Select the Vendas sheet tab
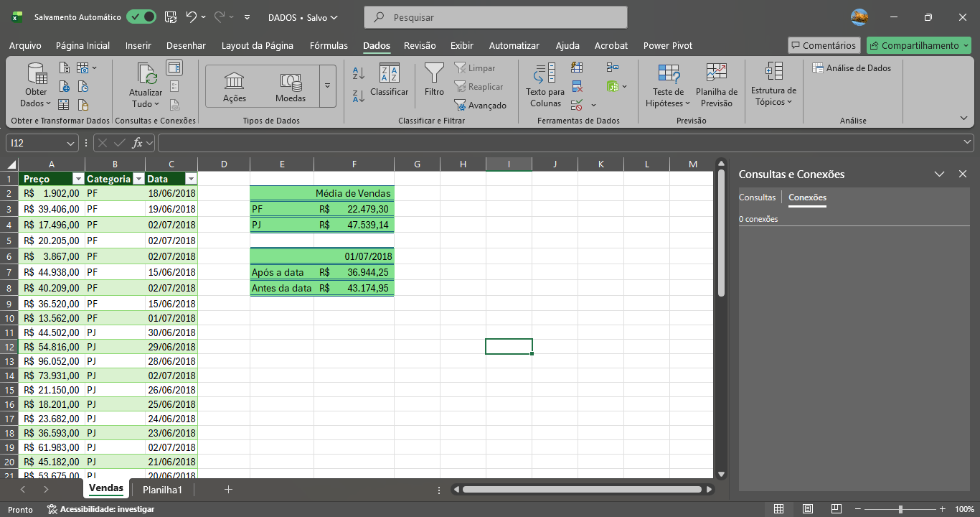Viewport: 980px width, 517px height. (106, 488)
